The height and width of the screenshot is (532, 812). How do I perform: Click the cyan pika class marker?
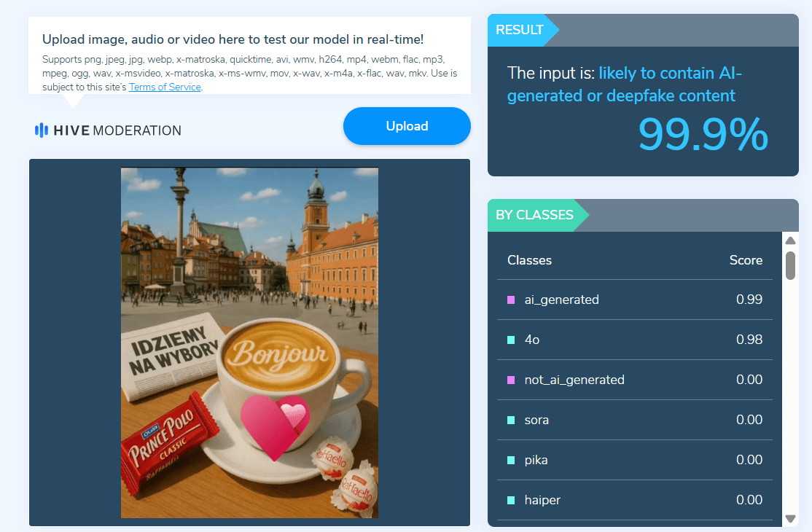tap(511, 461)
